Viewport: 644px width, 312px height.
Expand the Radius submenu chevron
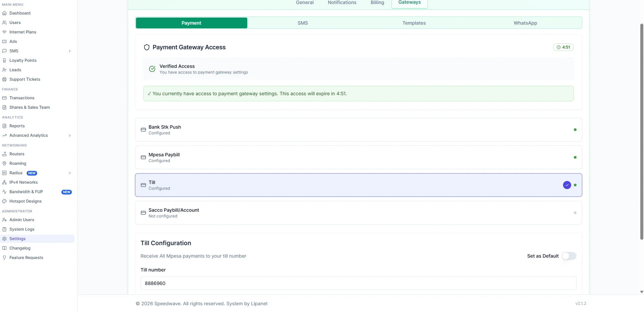tap(70, 173)
